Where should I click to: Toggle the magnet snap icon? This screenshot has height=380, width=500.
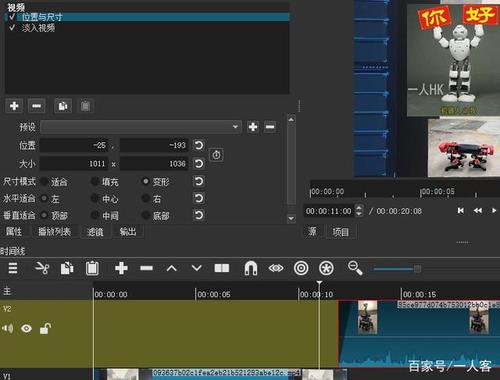click(x=251, y=268)
